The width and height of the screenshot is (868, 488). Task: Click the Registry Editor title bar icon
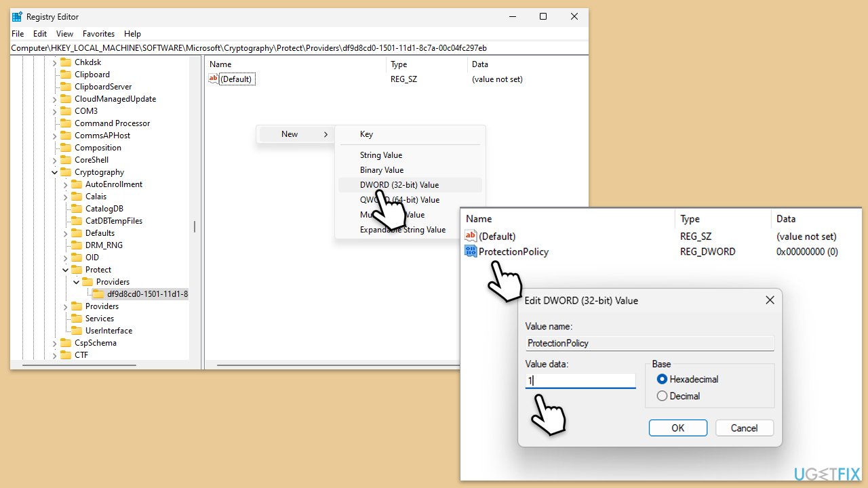pos(17,16)
